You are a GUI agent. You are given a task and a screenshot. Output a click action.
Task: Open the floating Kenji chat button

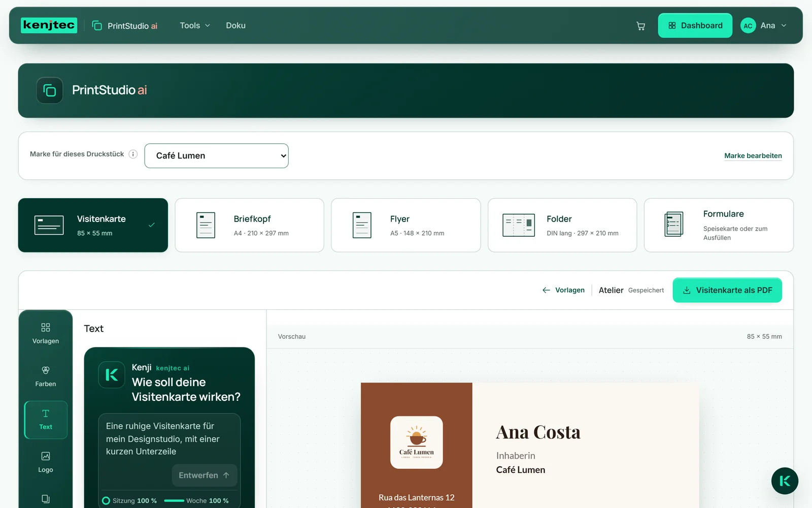click(x=785, y=481)
